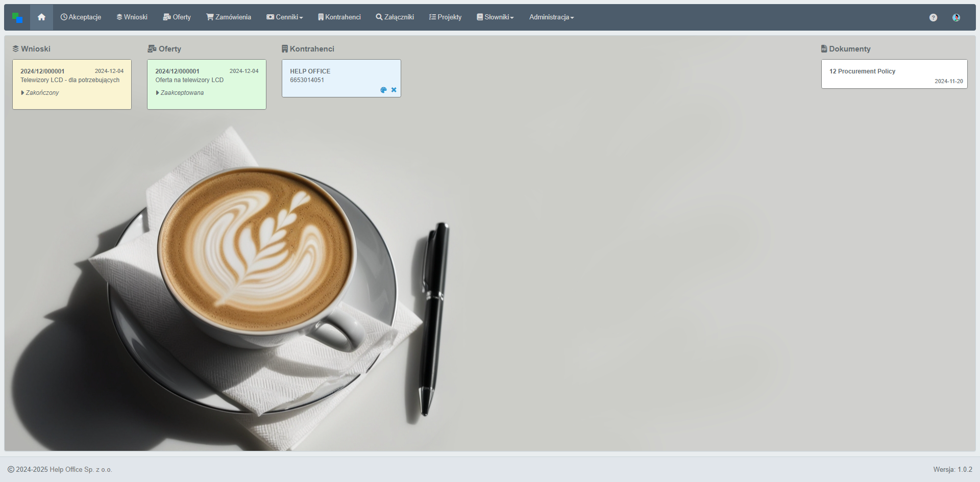This screenshot has height=482, width=980.
Task: Click the palette color icon on HELP OFFICE card
Action: 383,90
